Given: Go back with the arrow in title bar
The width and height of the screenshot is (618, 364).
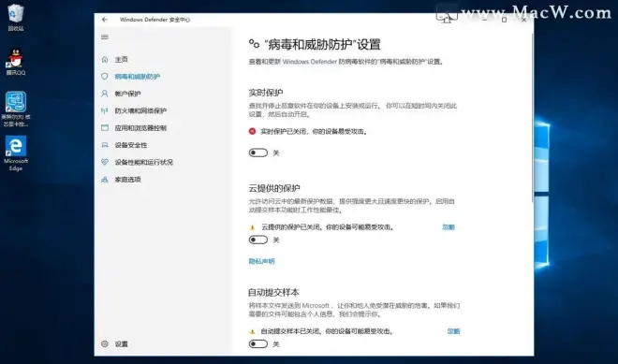Looking at the screenshot, I should 105,20.
